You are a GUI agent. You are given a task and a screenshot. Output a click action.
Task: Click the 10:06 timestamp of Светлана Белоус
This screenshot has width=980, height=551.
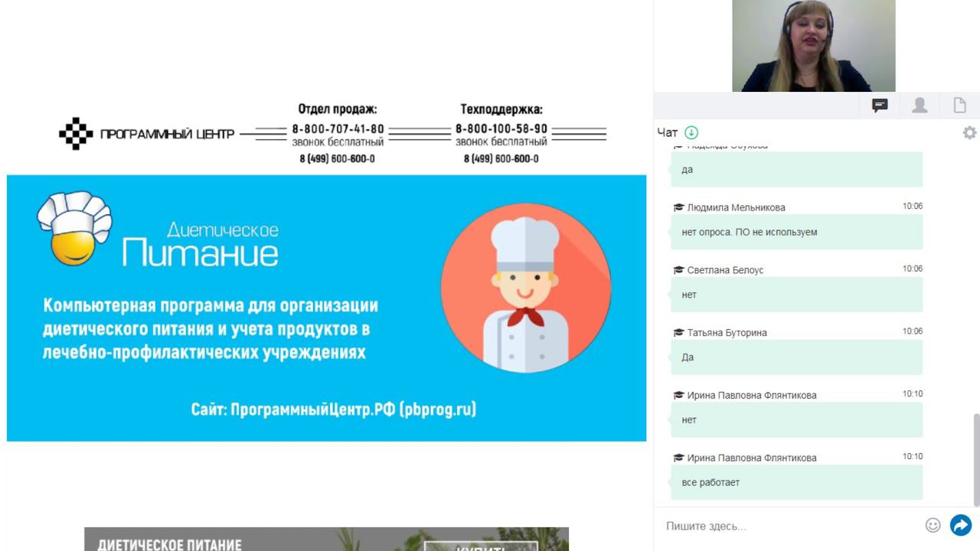click(x=913, y=269)
